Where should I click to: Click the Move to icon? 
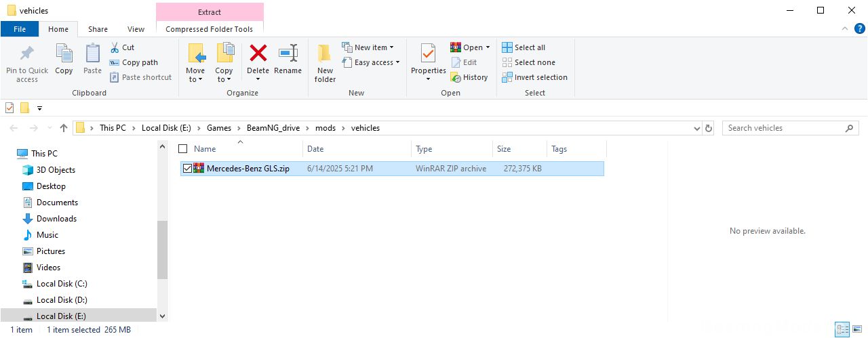click(195, 53)
